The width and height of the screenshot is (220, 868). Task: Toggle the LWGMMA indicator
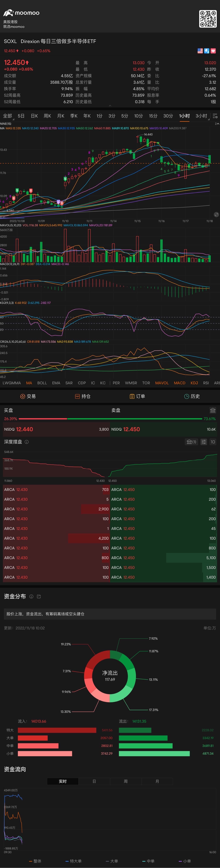coord(12,383)
